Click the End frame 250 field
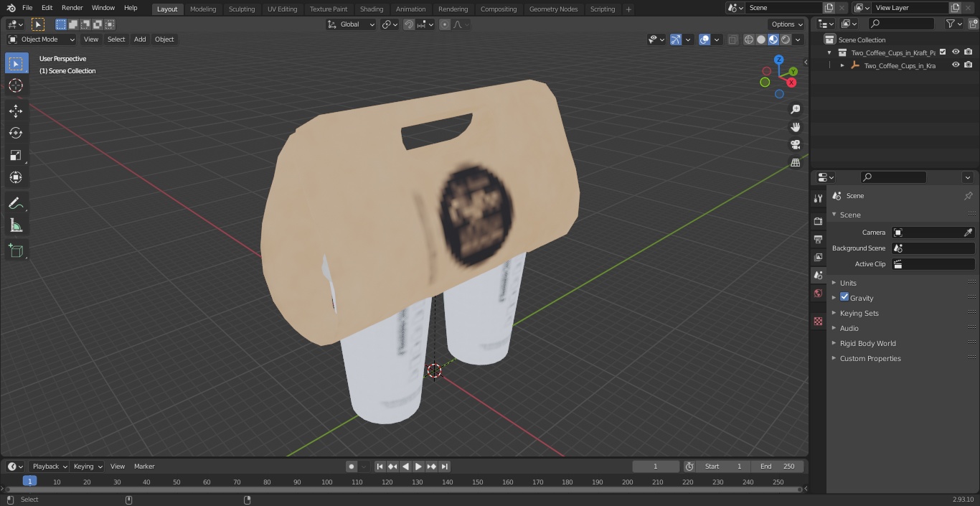 [778, 467]
